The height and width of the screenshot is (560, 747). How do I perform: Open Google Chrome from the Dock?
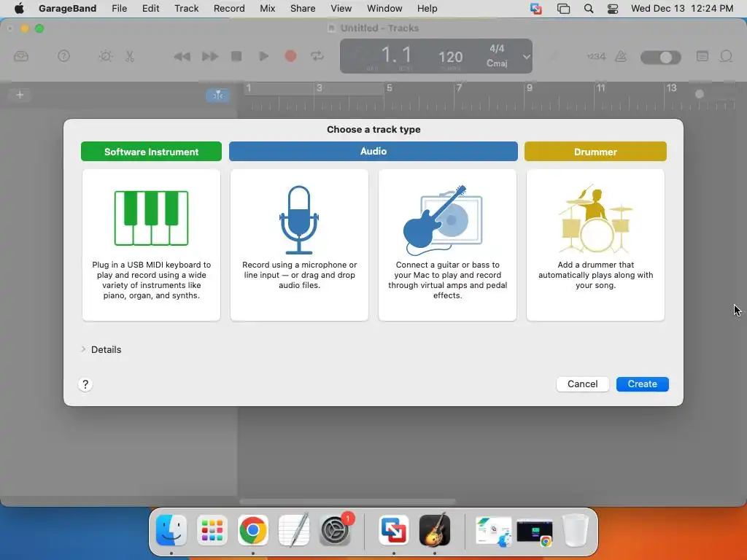pos(253,530)
